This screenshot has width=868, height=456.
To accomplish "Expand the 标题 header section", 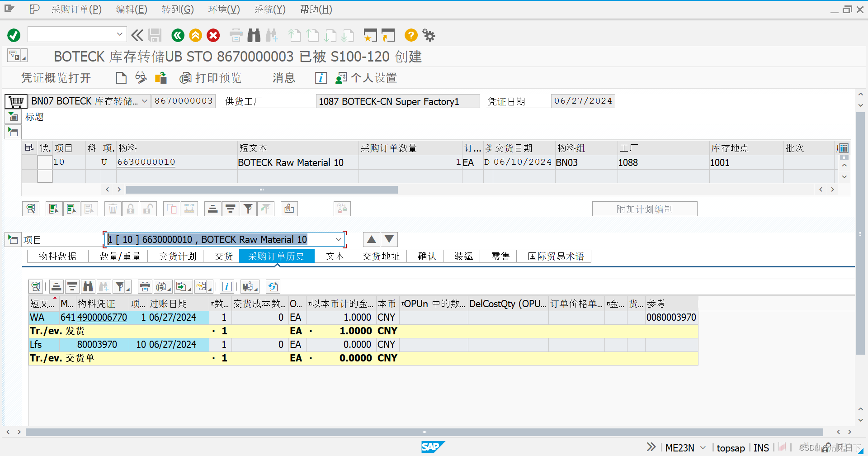I will tap(13, 117).
